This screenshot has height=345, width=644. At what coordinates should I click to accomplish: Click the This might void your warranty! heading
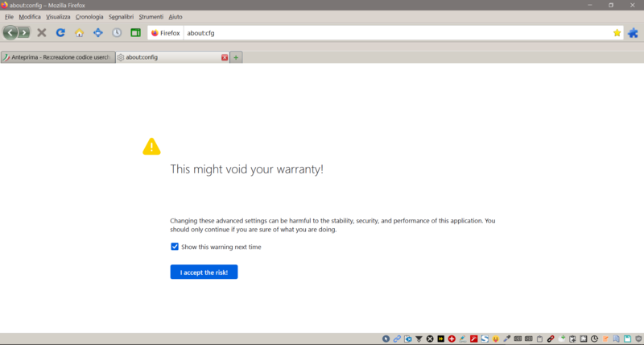tap(247, 169)
